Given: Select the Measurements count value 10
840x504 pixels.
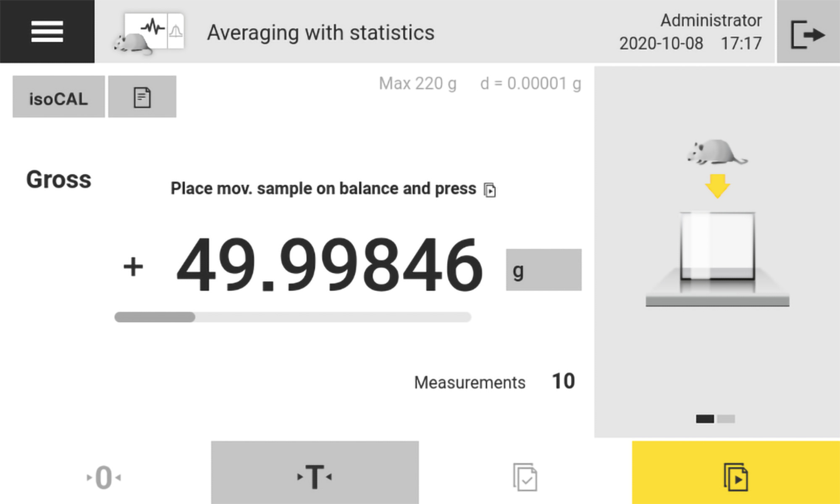Looking at the screenshot, I should coord(563,381).
